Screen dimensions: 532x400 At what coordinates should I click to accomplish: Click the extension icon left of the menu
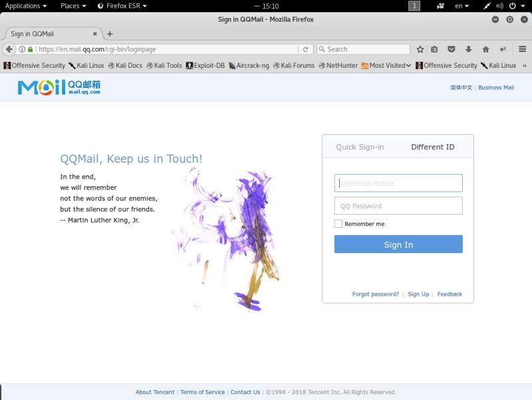coord(503,49)
